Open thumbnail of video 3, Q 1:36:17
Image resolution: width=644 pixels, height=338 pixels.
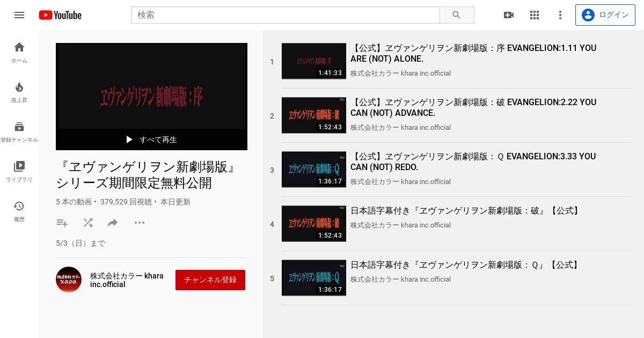coord(314,170)
